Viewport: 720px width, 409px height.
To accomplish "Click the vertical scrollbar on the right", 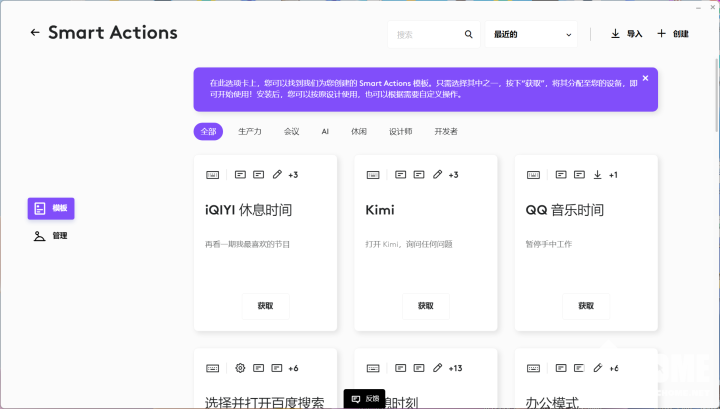I will click(x=716, y=95).
